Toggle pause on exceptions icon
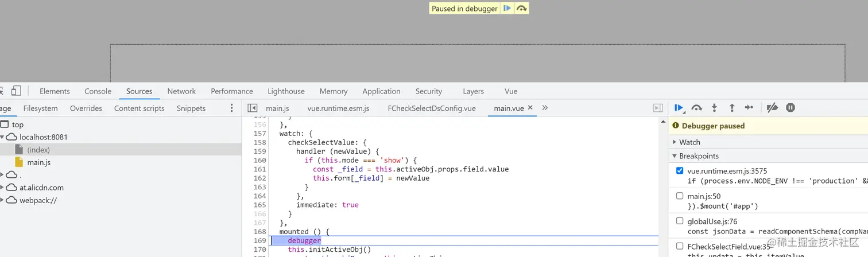868x257 pixels. [x=790, y=108]
